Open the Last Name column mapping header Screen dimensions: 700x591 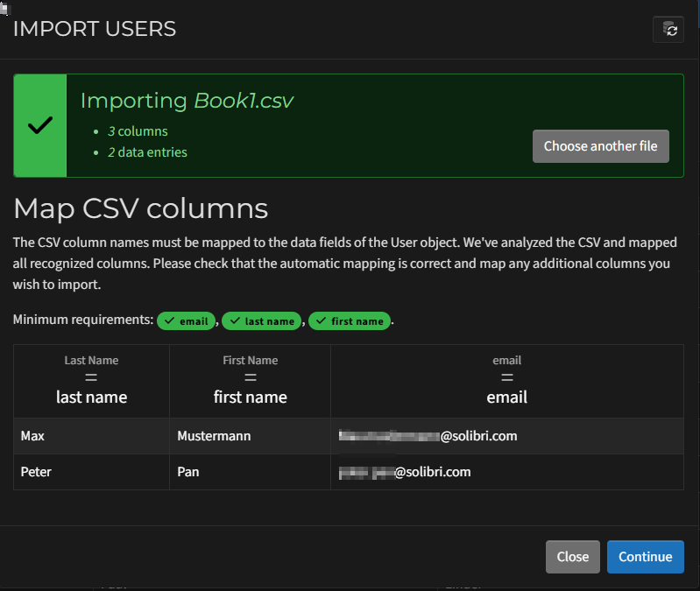click(91, 379)
